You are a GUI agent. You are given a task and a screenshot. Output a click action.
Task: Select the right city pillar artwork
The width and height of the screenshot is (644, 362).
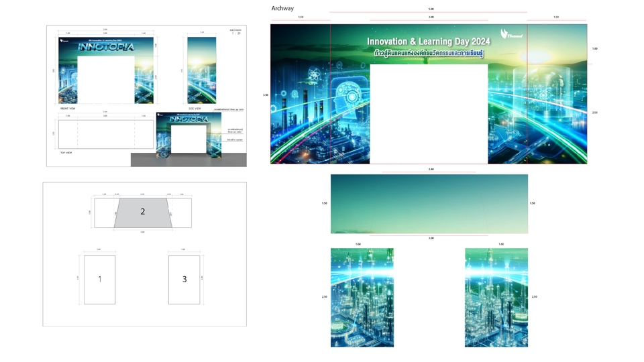coord(496,298)
